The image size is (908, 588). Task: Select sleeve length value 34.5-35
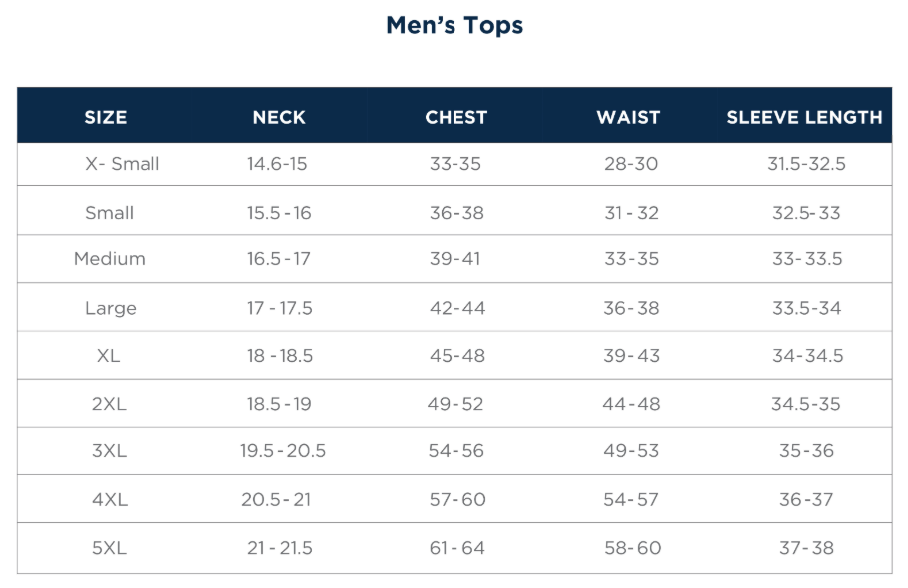pyautogui.click(x=806, y=404)
